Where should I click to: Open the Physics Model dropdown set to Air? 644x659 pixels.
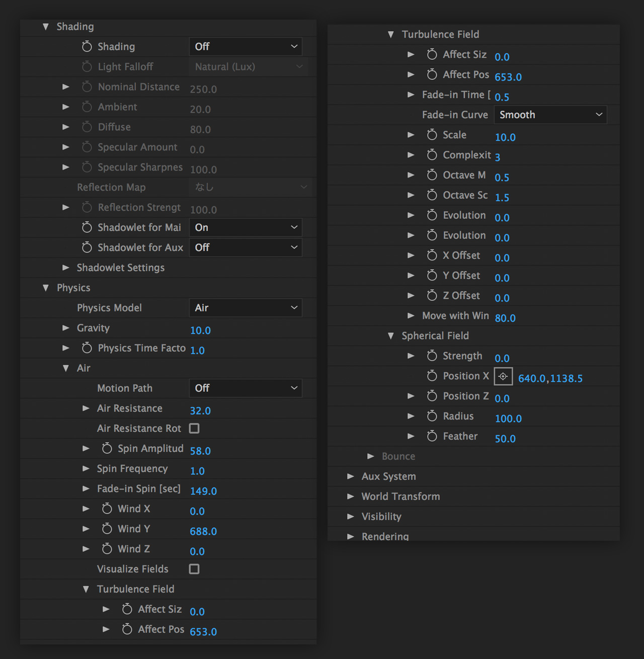(x=246, y=308)
